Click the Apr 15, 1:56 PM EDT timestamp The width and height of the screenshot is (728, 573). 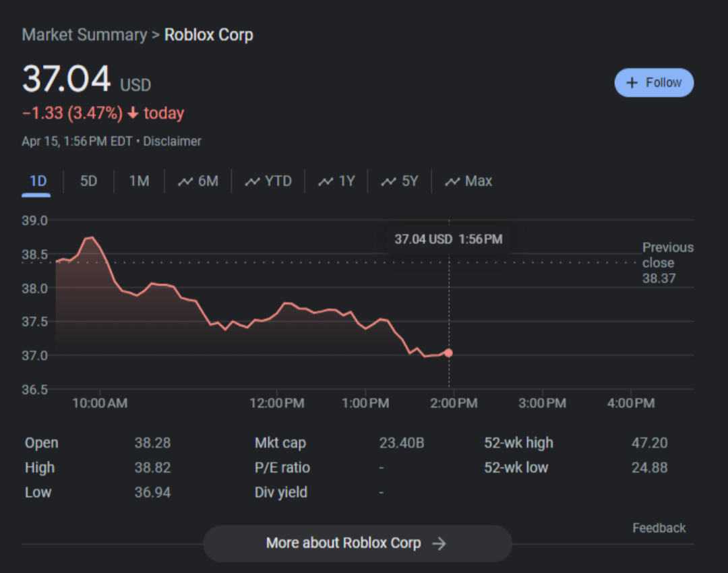point(77,141)
